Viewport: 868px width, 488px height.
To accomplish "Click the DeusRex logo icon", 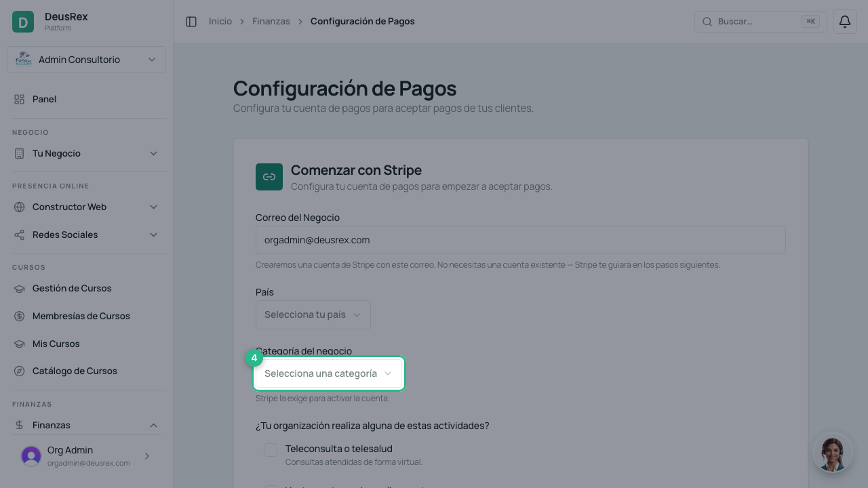I will (x=23, y=22).
